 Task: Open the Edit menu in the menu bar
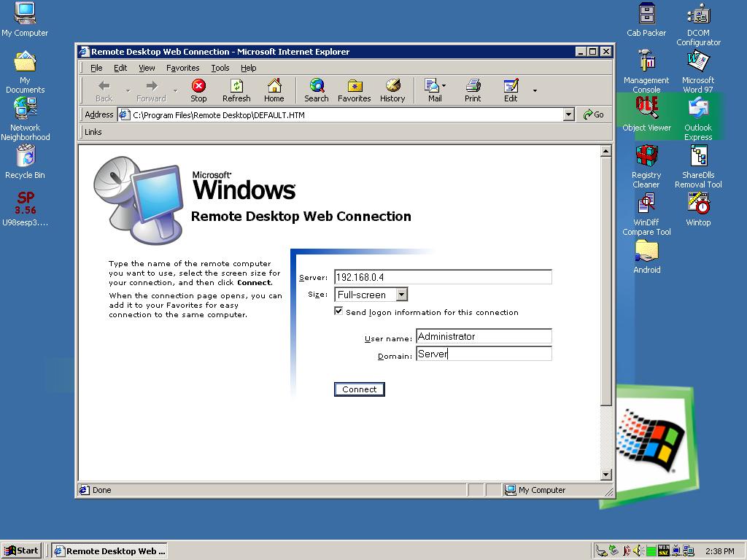120,68
